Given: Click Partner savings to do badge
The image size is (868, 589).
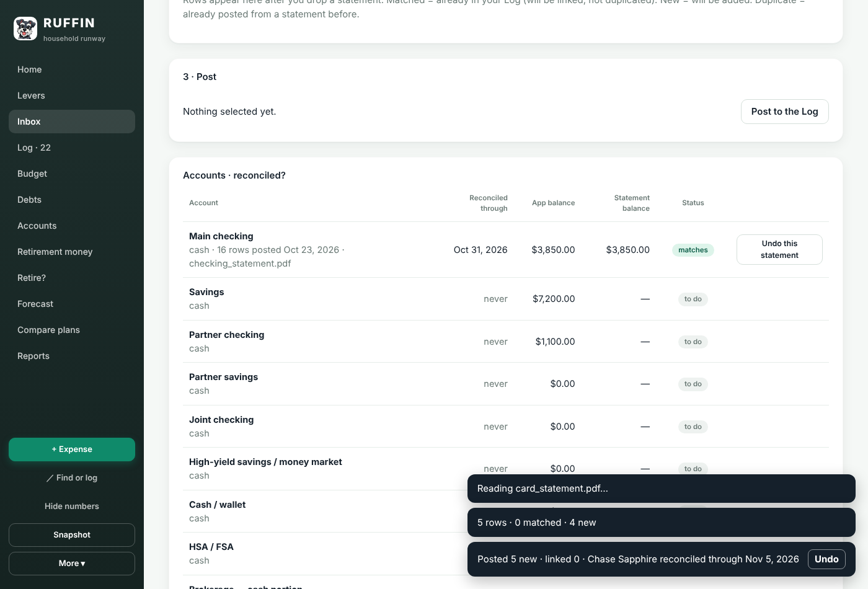Looking at the screenshot, I should tap(693, 384).
